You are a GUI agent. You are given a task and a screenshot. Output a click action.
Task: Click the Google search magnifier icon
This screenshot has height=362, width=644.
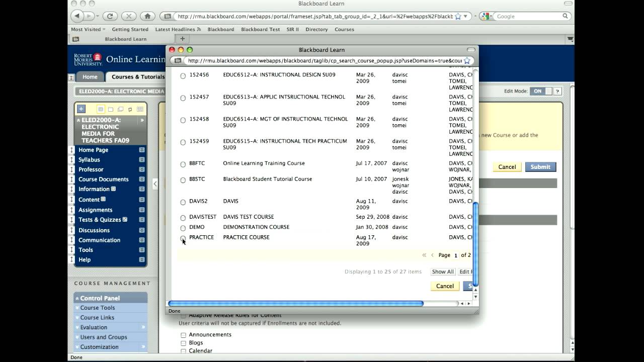pos(565,16)
